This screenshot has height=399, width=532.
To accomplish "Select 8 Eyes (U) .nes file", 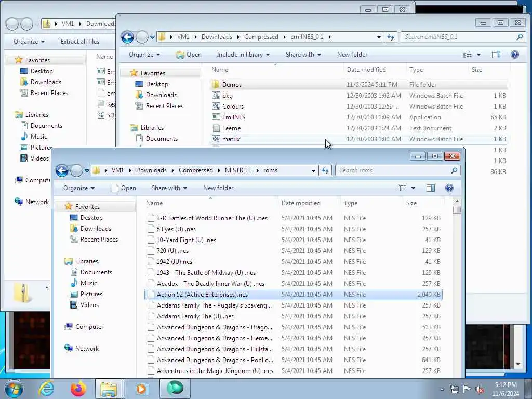I will (294, 229).
